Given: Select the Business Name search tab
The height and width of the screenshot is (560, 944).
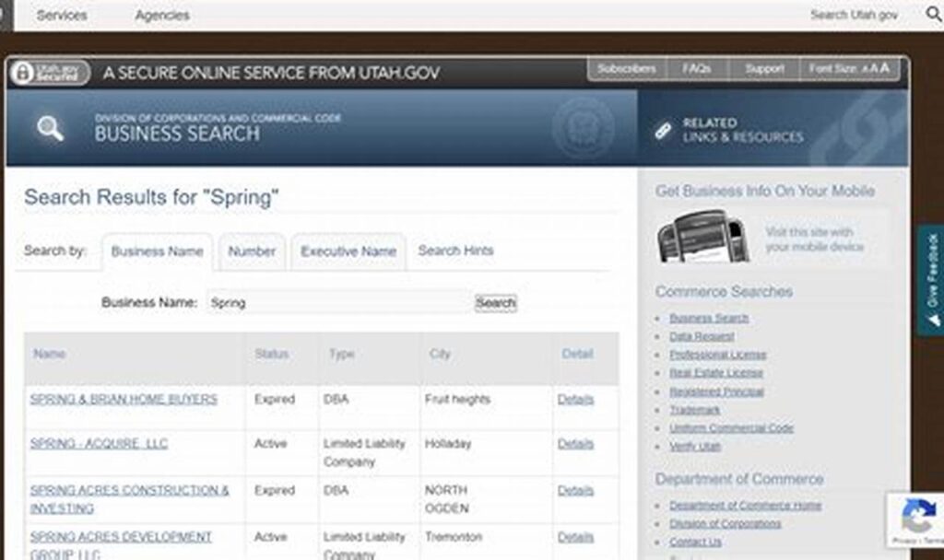Looking at the screenshot, I should point(157,251).
